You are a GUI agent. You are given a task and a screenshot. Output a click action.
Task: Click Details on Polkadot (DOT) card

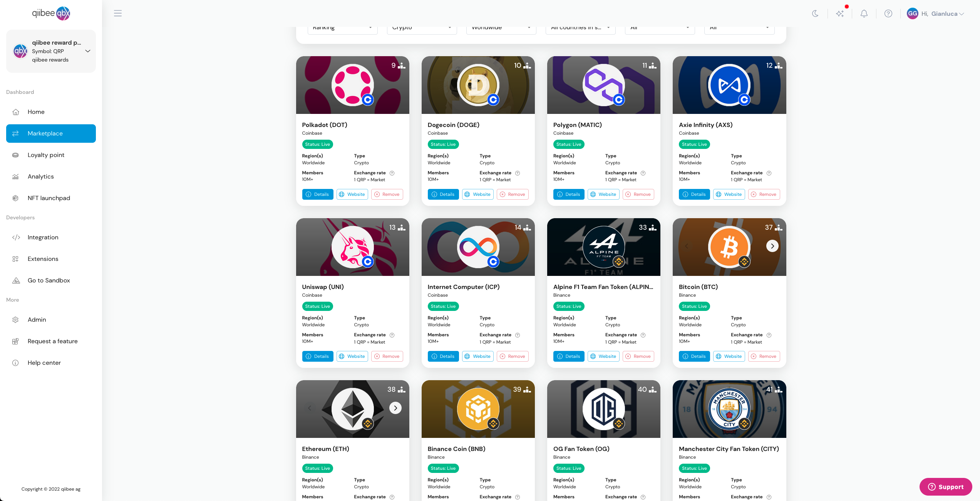pyautogui.click(x=317, y=194)
